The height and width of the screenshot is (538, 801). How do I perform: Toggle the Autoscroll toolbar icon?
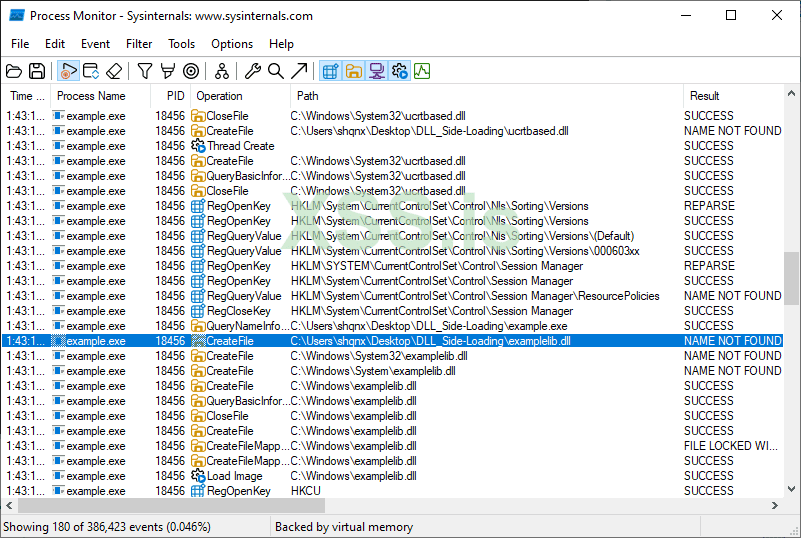pos(91,71)
